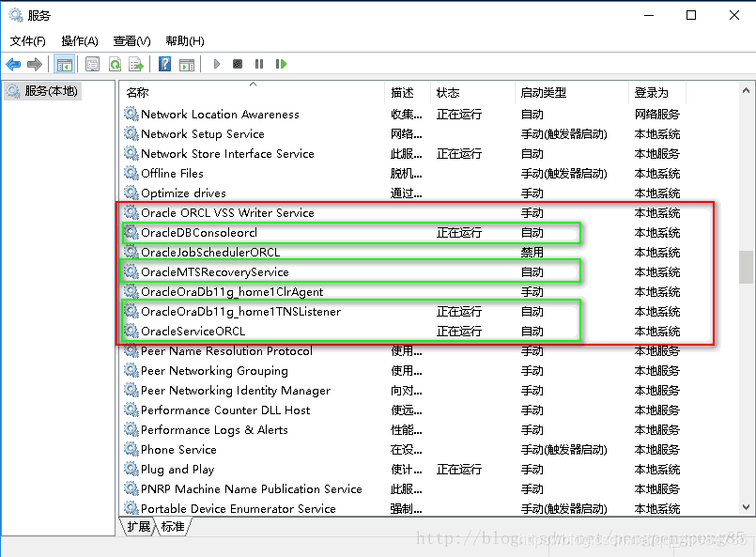Click the scrollbar up arrow

point(746,91)
